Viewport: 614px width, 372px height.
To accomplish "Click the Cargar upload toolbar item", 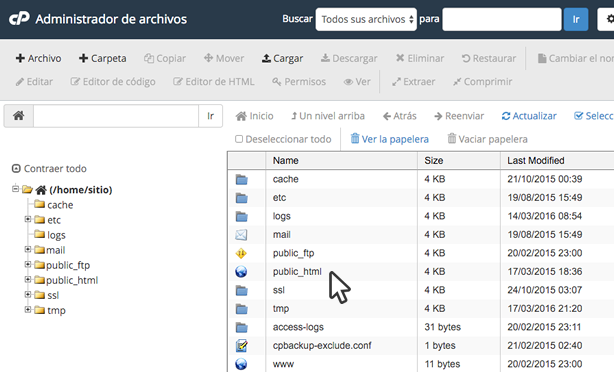I will [x=282, y=58].
